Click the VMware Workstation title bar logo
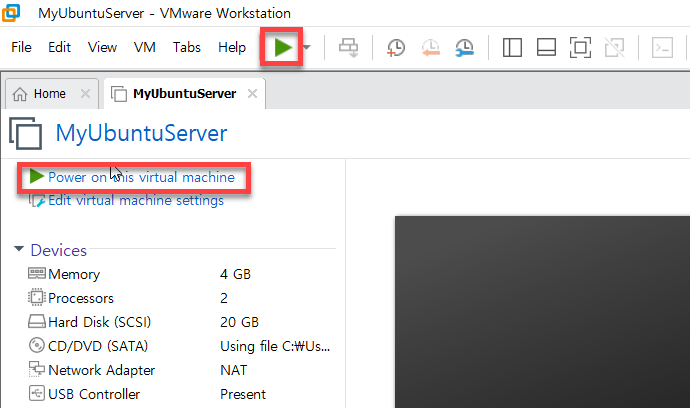Image resolution: width=690 pixels, height=408 pixels. (11, 12)
